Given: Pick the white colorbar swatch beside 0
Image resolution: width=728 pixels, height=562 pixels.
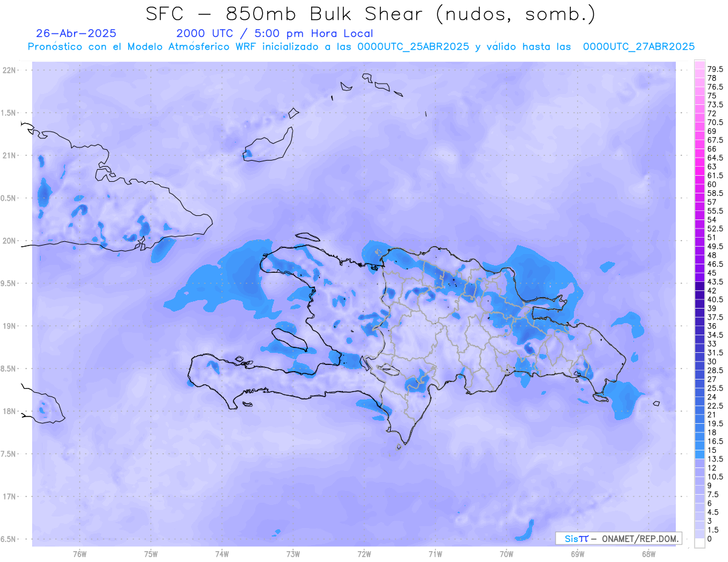Looking at the screenshot, I should (699, 543).
